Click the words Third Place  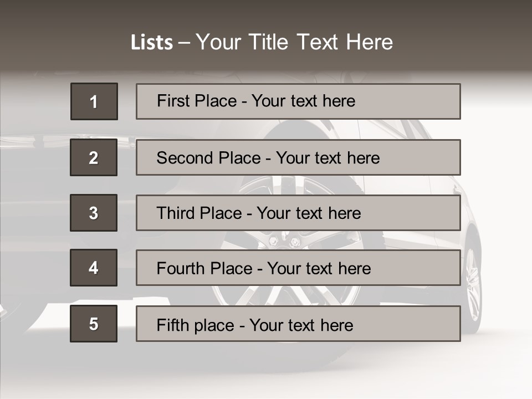199,213
